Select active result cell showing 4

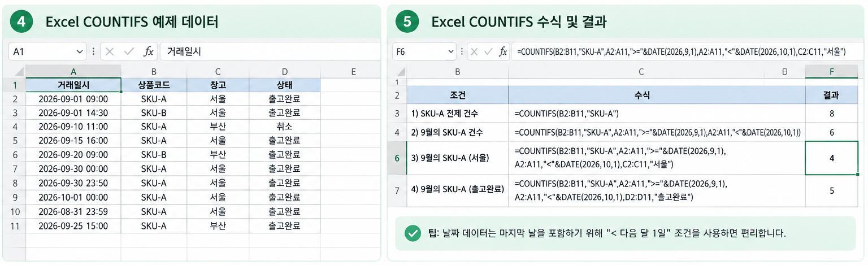831,158
